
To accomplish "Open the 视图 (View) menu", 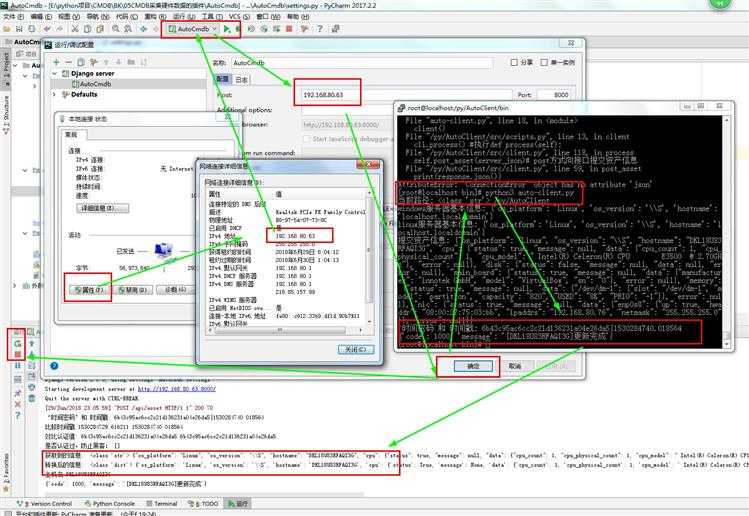I will 68,16.
